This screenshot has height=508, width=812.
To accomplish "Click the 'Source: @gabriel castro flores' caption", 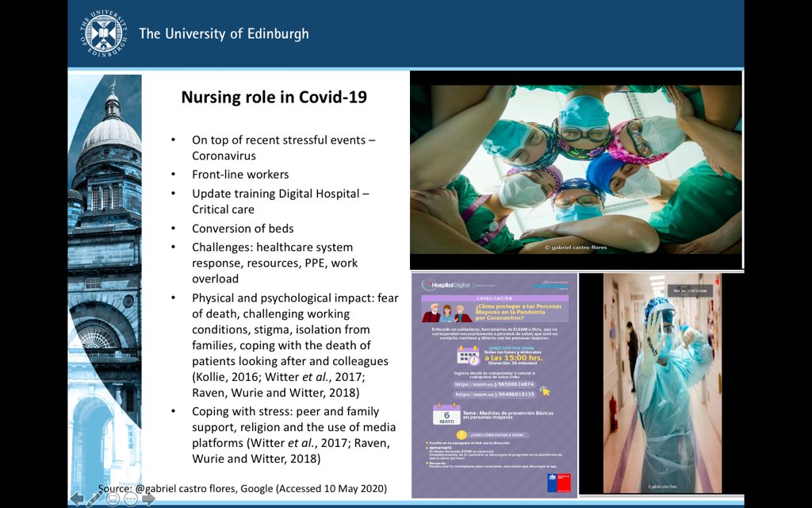I will tap(243, 488).
